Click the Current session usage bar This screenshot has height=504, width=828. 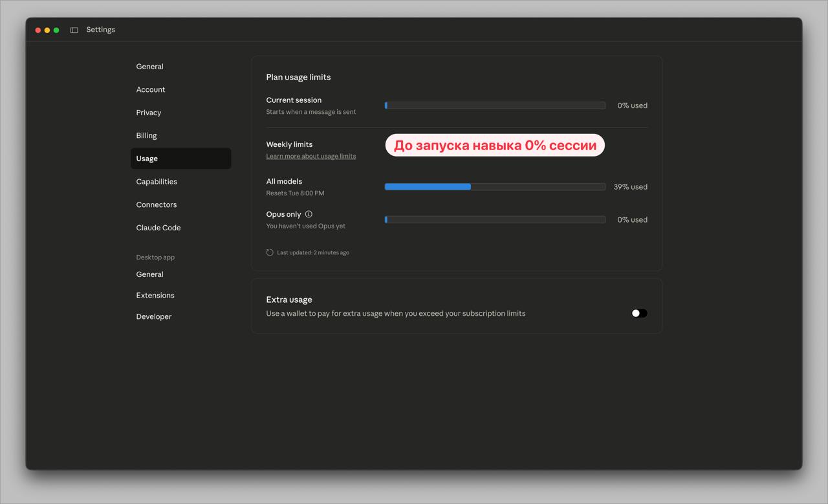click(x=495, y=105)
